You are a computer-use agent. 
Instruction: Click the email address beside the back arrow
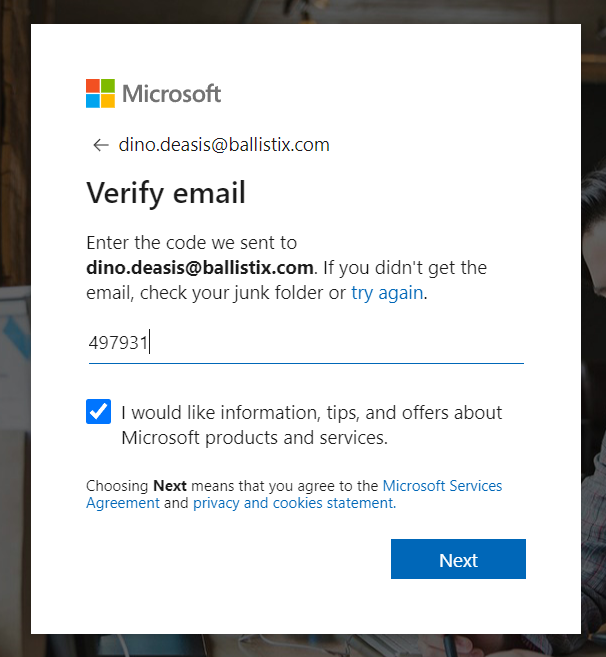point(224,145)
